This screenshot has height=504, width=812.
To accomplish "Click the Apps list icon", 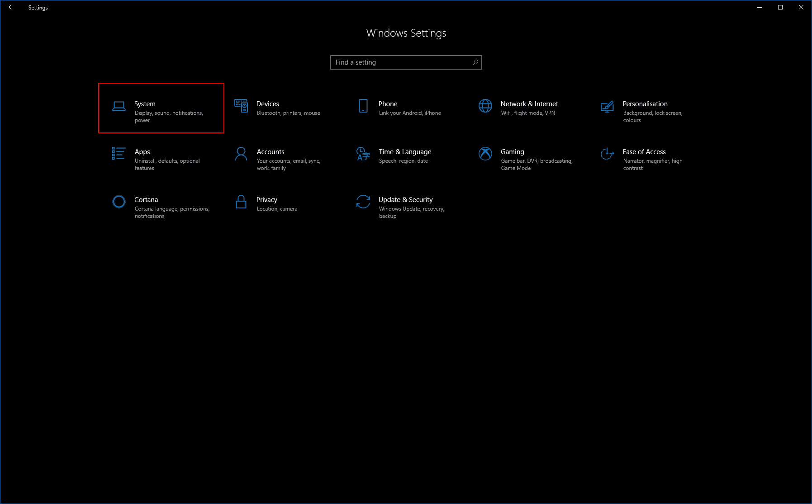I will (x=118, y=154).
